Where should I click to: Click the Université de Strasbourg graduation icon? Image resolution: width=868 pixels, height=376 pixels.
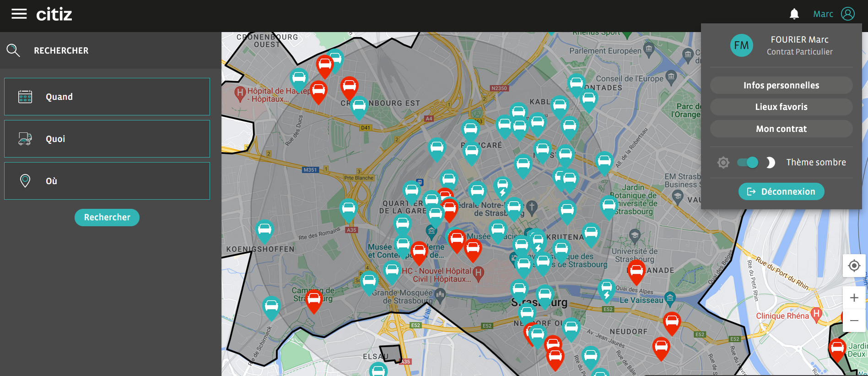(x=634, y=236)
